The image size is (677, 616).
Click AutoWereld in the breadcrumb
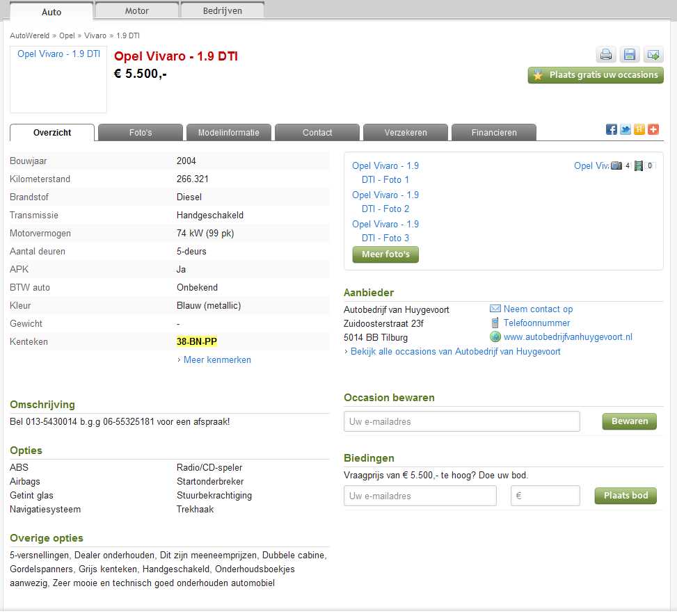(x=30, y=35)
